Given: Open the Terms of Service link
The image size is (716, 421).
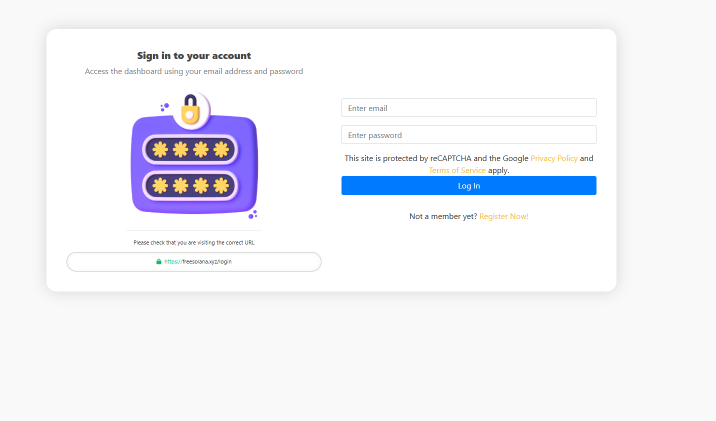Looking at the screenshot, I should 457,170.
